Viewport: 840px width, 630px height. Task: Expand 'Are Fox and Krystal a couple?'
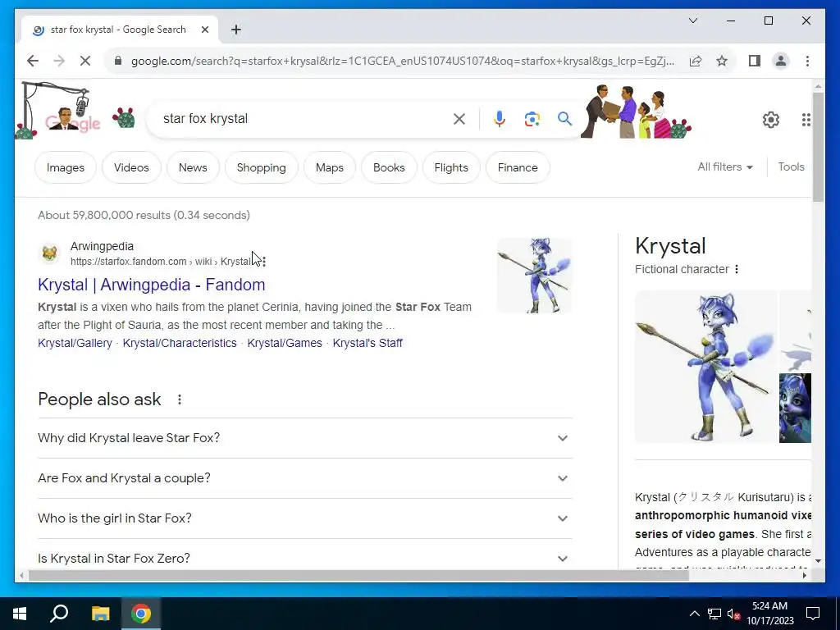tap(305, 478)
